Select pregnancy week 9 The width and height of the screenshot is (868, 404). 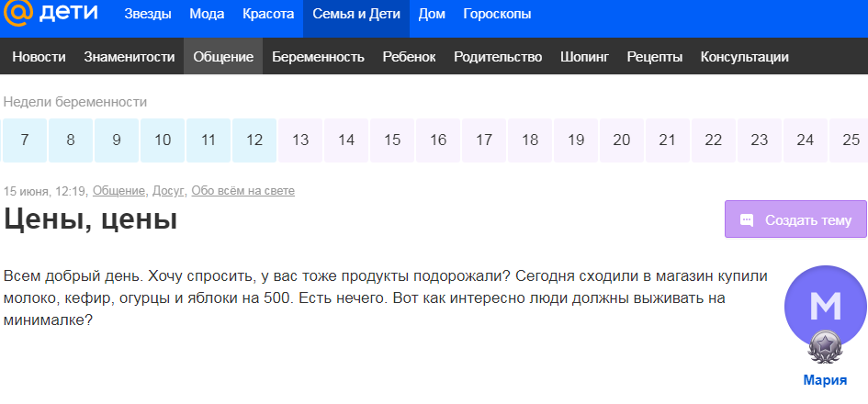coord(117,140)
